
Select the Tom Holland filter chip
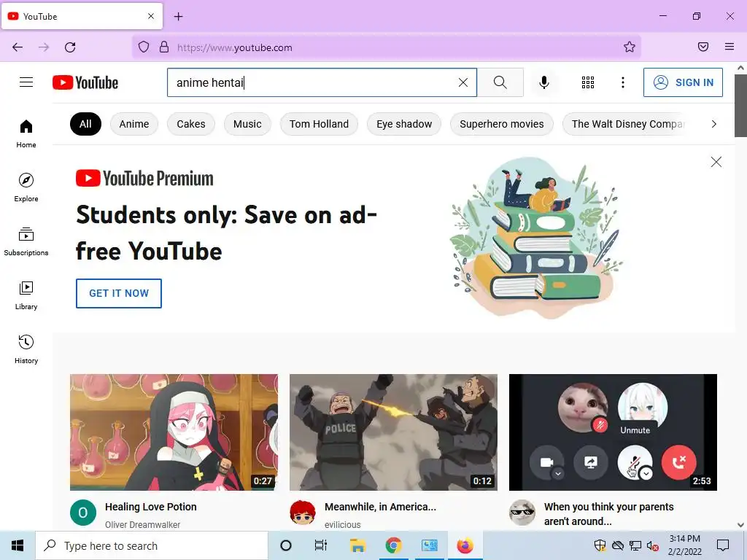coord(319,124)
